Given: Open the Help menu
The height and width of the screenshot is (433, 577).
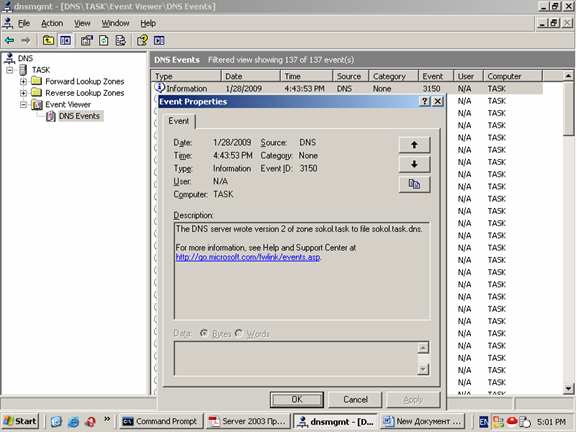Looking at the screenshot, I should click(148, 23).
